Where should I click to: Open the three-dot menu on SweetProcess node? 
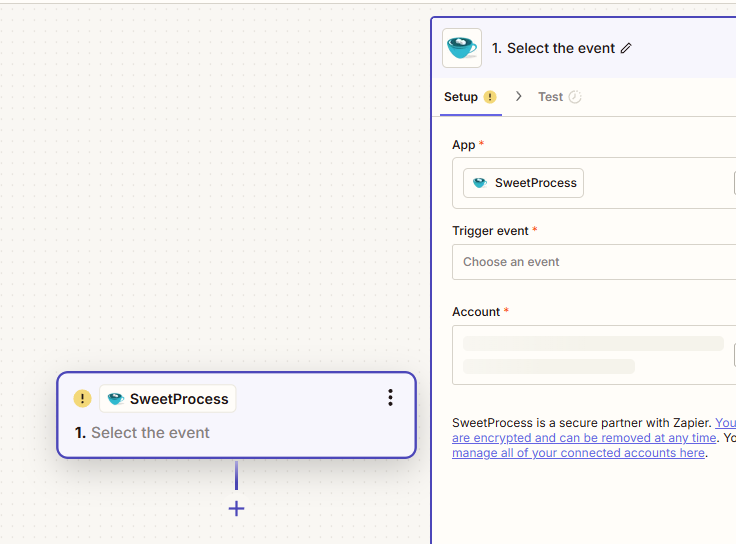tap(390, 398)
